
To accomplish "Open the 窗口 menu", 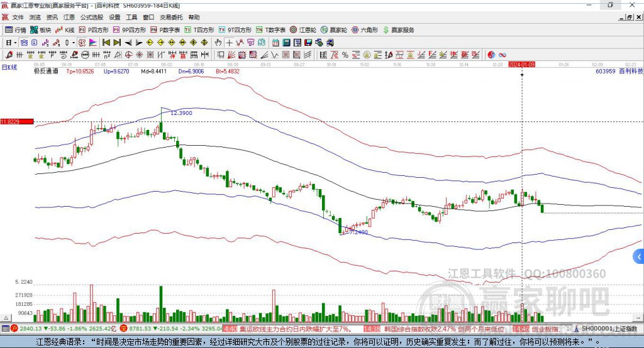I will [x=148, y=17].
